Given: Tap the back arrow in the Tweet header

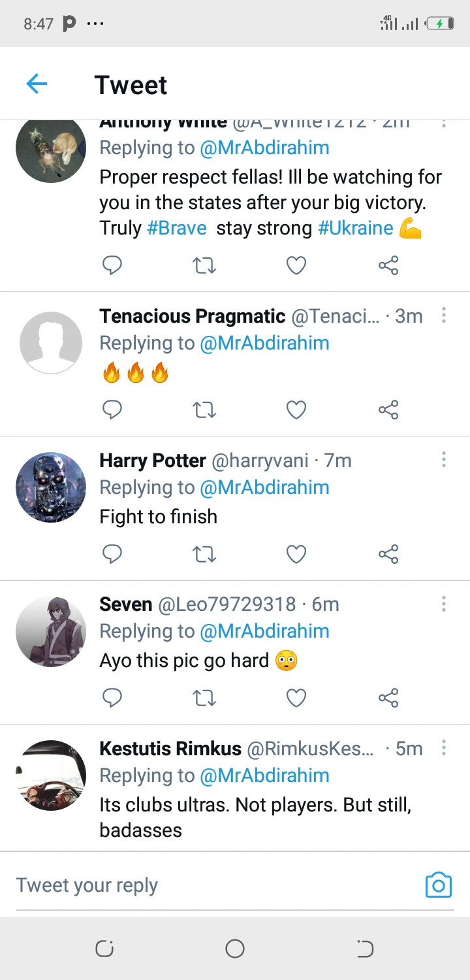Looking at the screenshot, I should pos(37,84).
